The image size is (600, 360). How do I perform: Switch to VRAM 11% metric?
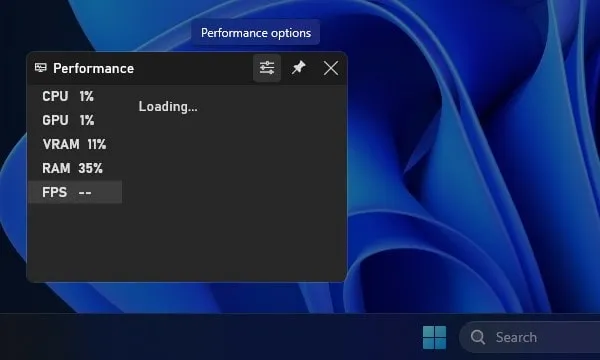click(75, 144)
